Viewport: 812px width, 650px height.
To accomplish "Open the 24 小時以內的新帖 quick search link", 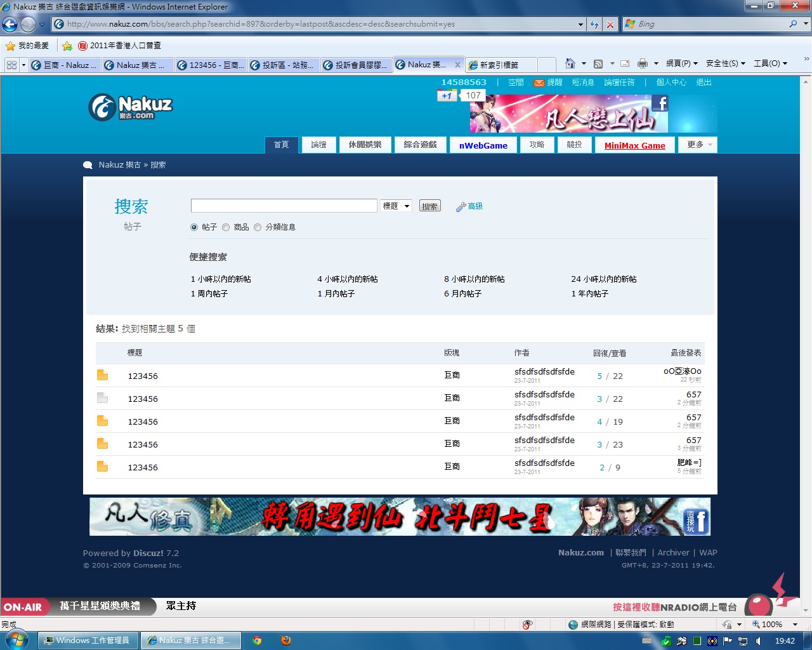I will (x=603, y=279).
